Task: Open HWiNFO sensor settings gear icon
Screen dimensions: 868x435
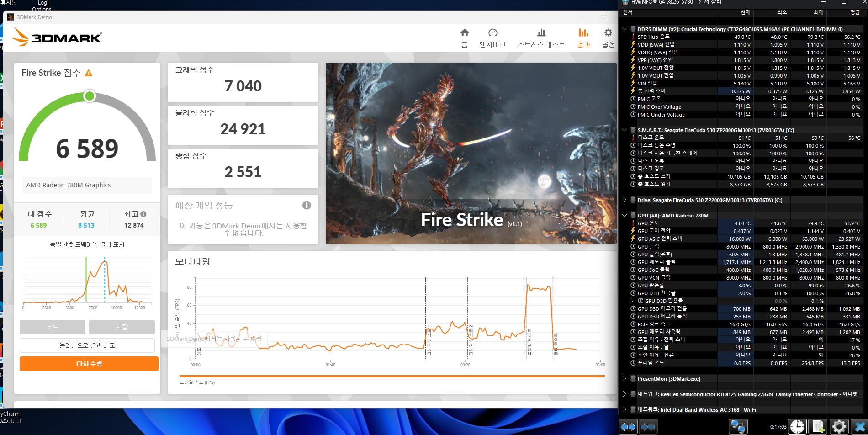Action: tap(839, 427)
